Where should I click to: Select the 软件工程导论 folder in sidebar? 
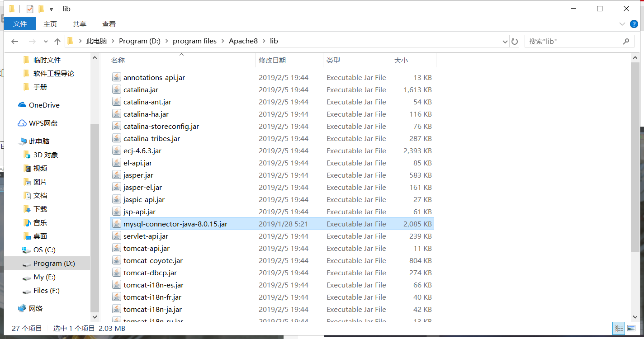pyautogui.click(x=54, y=73)
